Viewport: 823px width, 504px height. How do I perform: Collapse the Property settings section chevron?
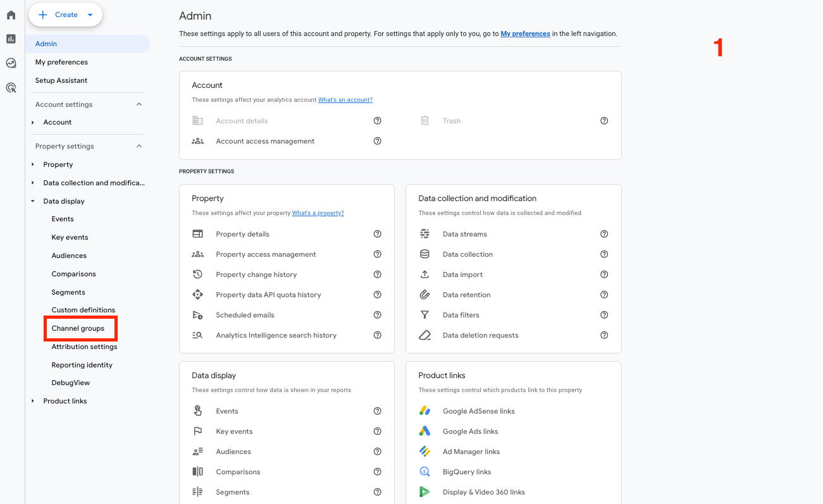(139, 146)
